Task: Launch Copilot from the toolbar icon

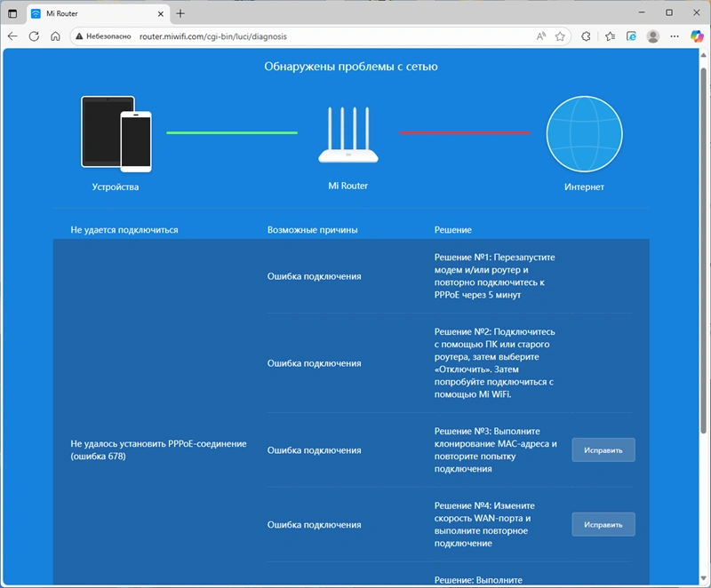Action: coord(696,36)
